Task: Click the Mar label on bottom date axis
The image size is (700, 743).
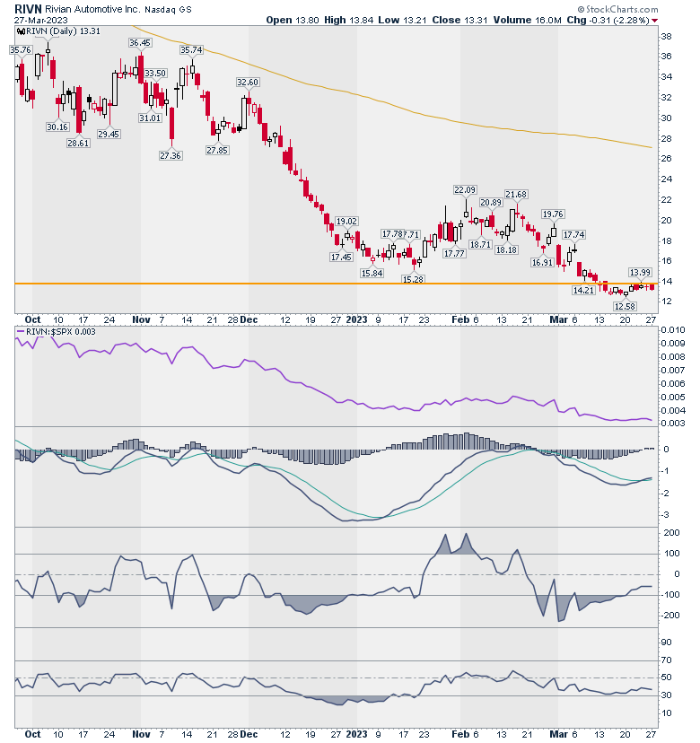Action: (x=558, y=734)
